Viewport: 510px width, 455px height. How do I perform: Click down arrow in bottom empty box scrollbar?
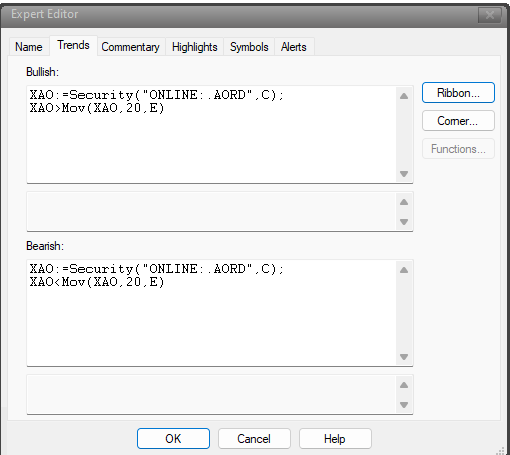coord(404,405)
